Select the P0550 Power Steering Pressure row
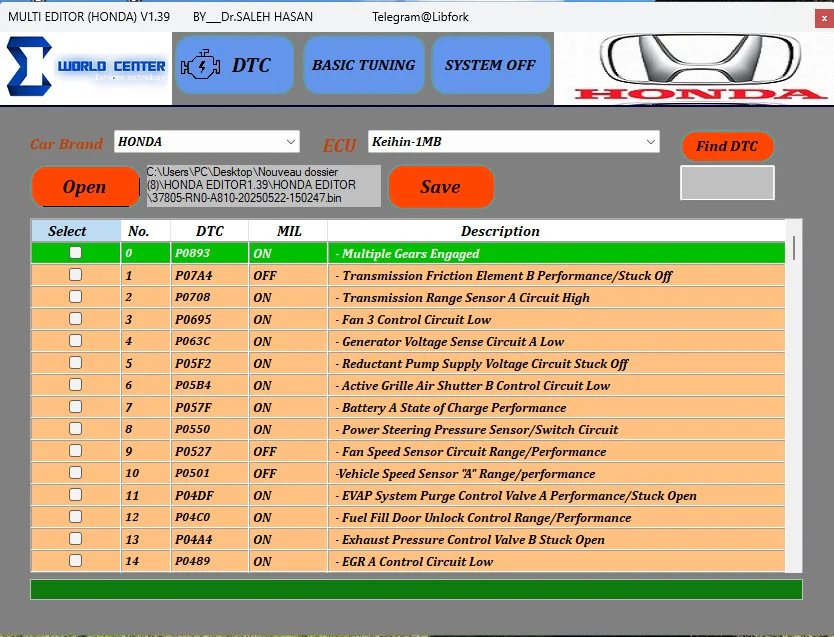 click(480, 429)
